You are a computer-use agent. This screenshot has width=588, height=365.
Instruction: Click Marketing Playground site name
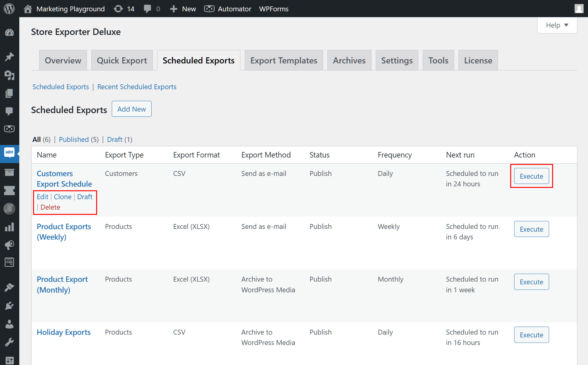(x=71, y=9)
